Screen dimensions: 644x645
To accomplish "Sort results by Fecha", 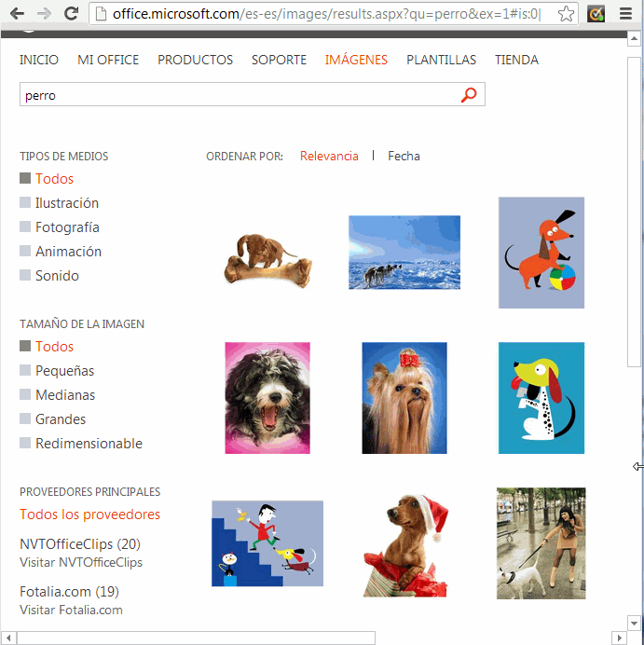I will point(404,157).
